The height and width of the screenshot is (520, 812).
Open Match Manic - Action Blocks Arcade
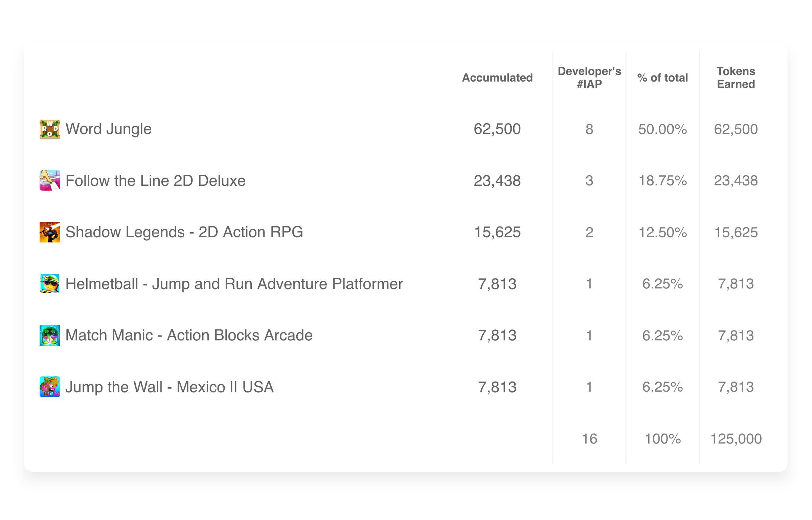pos(189,335)
